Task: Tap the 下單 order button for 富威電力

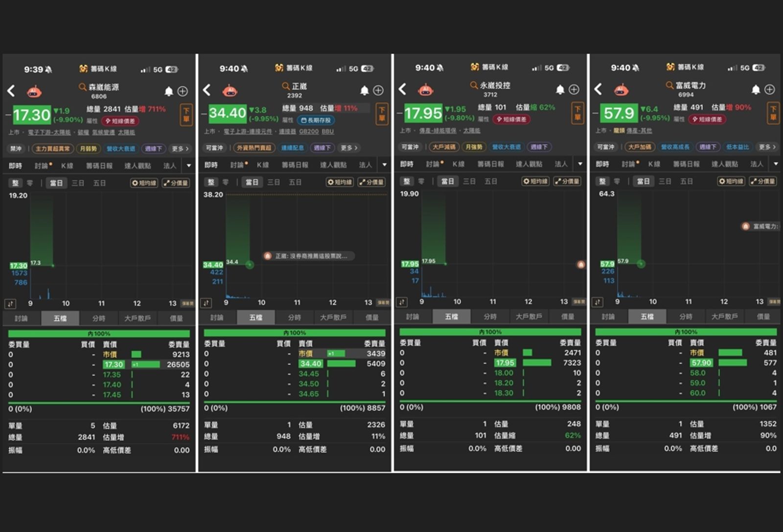Action: 773,113
